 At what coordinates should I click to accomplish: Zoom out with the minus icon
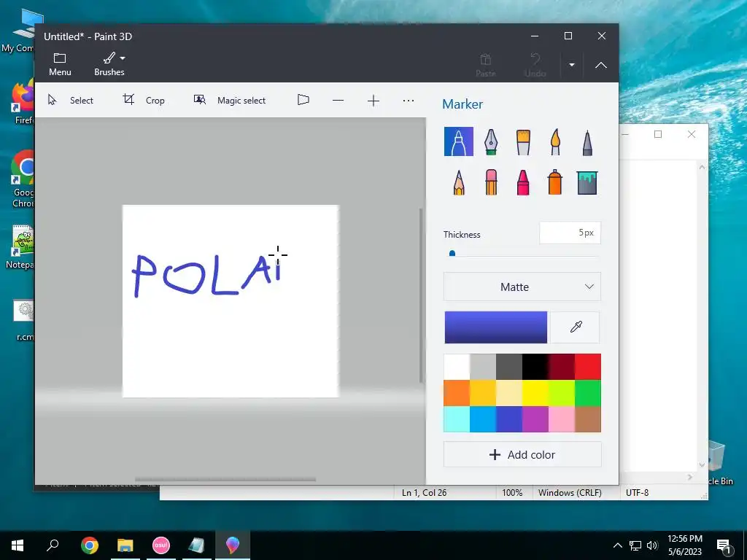338,101
